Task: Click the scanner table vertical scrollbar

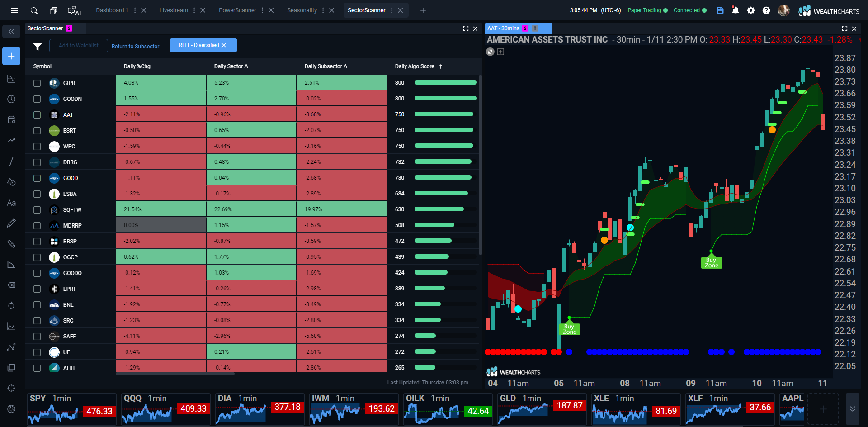Action: (x=480, y=165)
